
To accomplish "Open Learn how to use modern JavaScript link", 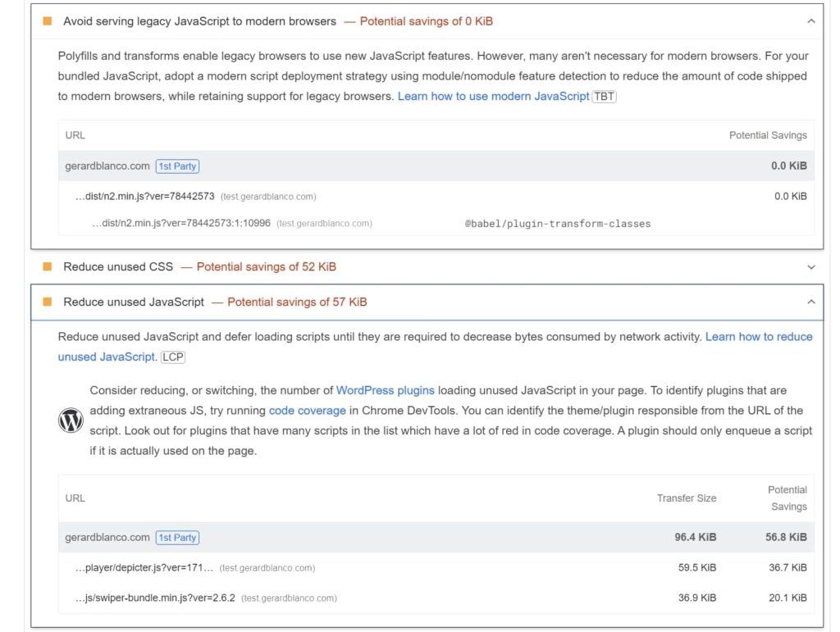I will point(493,96).
